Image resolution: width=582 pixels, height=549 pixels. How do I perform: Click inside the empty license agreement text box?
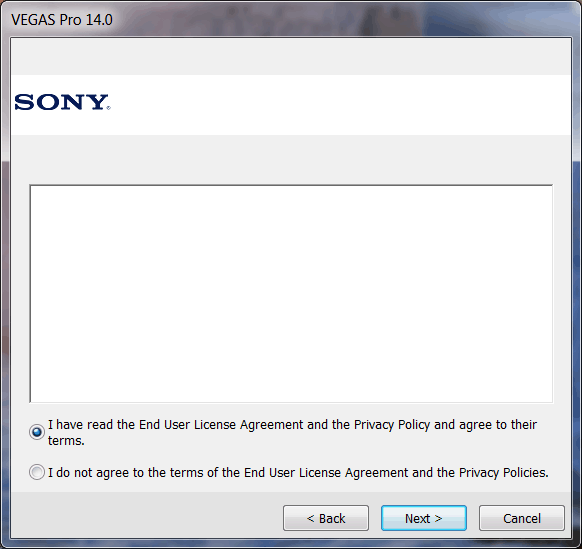tap(291, 294)
